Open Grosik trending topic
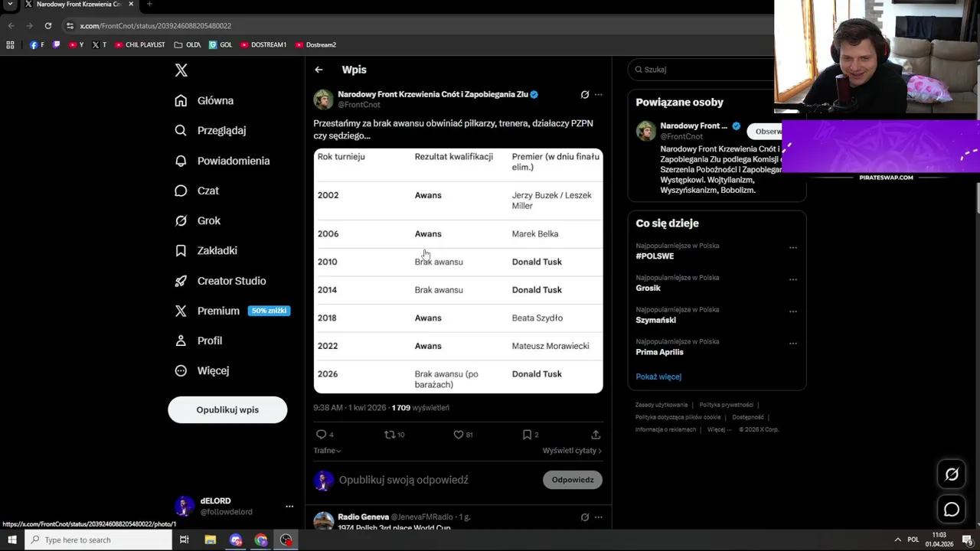 point(648,289)
